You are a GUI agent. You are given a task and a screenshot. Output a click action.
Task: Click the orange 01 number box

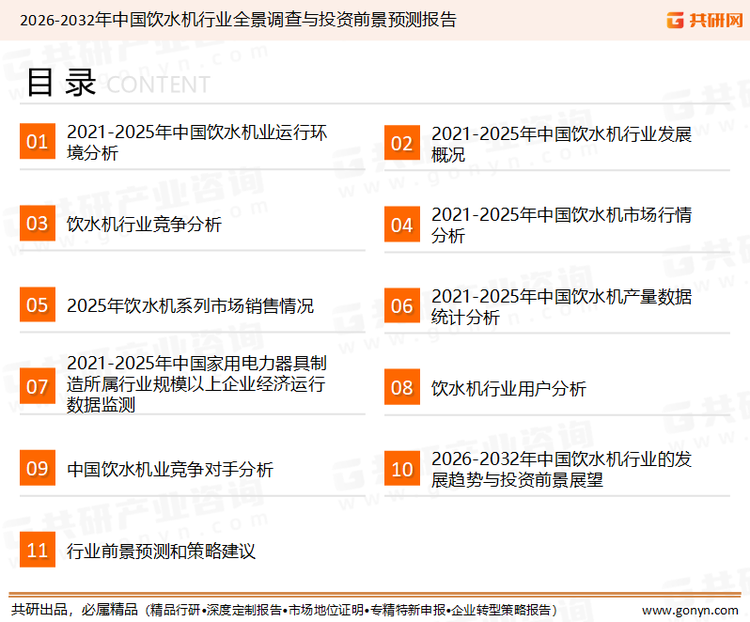click(37, 141)
